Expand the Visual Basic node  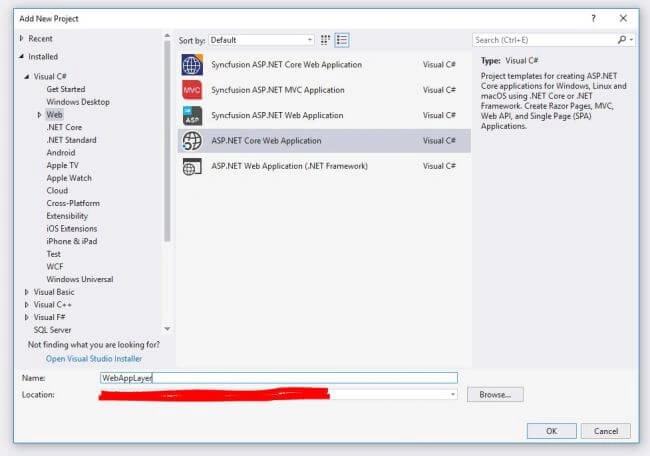[27, 292]
